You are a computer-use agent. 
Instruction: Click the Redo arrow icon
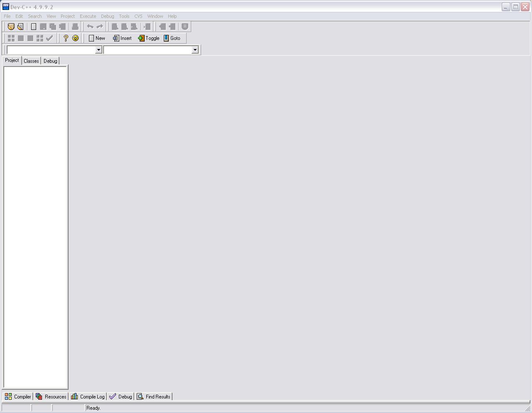pos(100,27)
